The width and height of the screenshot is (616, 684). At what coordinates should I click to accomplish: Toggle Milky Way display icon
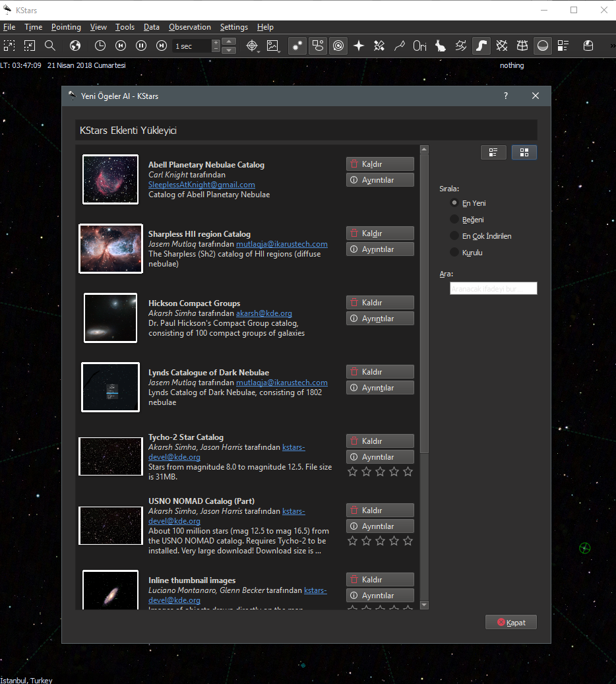pyautogui.click(x=481, y=46)
